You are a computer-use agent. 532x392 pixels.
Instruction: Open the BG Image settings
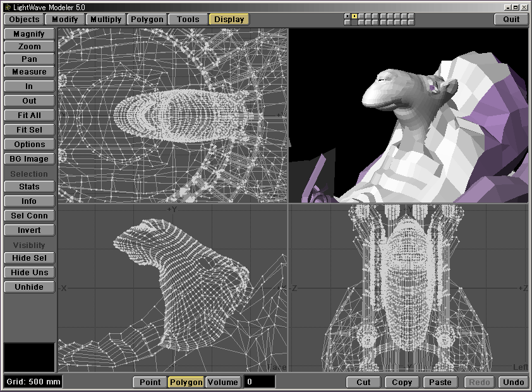pos(29,159)
